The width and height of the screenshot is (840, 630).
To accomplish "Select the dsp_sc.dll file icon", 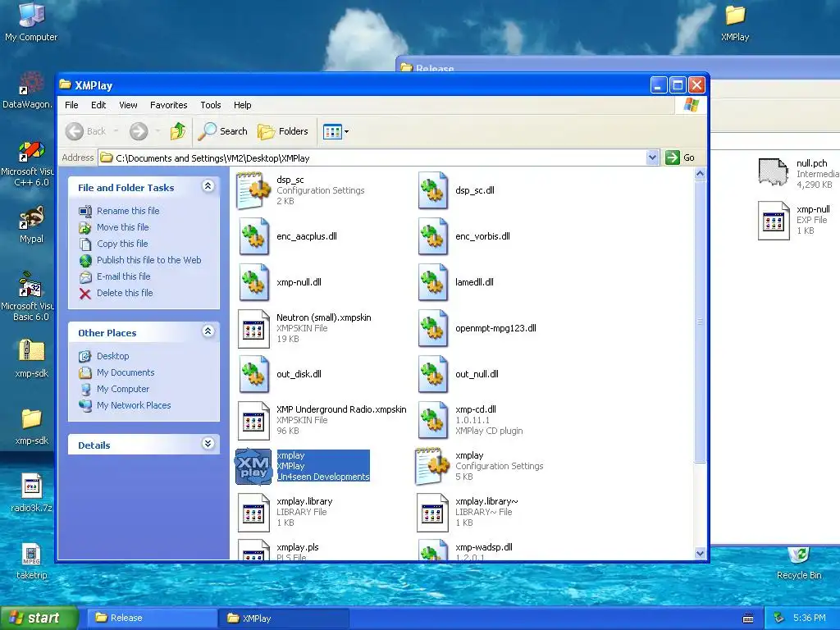I will 433,190.
